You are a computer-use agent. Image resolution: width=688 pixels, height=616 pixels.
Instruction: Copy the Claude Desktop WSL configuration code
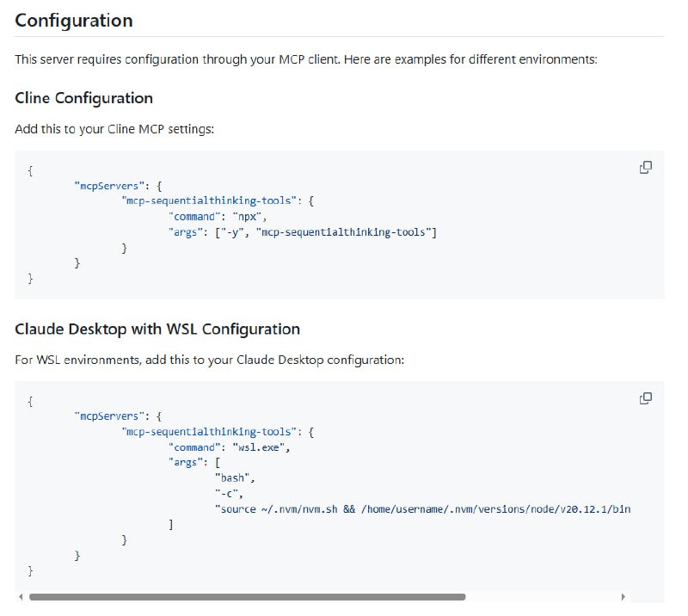coord(645,397)
